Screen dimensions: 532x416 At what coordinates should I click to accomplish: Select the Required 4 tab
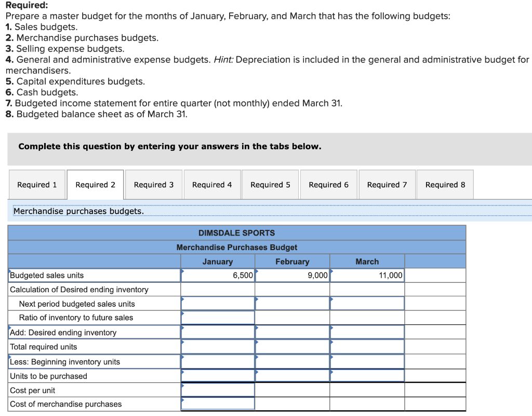(x=212, y=185)
